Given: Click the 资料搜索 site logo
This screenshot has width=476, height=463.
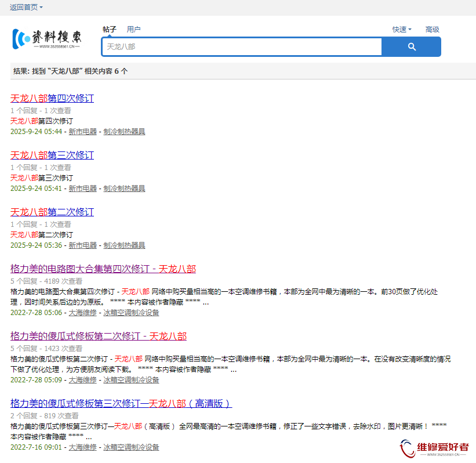Looking at the screenshot, I should (x=48, y=38).
